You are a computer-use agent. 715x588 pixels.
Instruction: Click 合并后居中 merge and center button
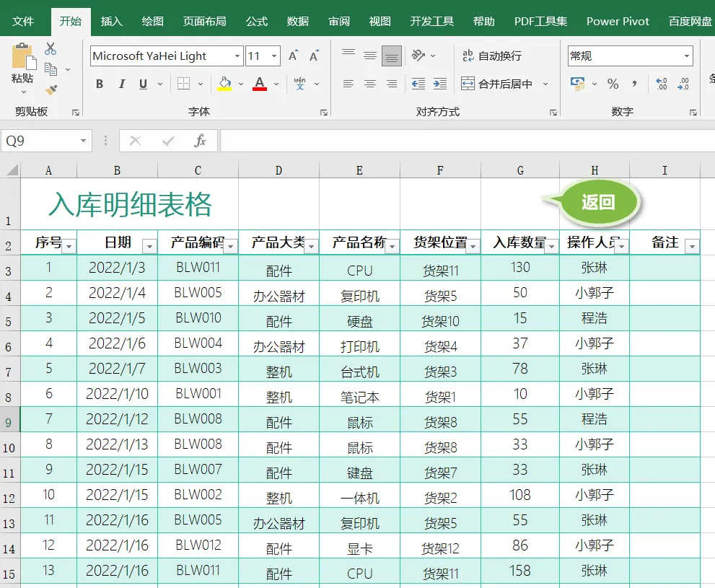[x=496, y=84]
